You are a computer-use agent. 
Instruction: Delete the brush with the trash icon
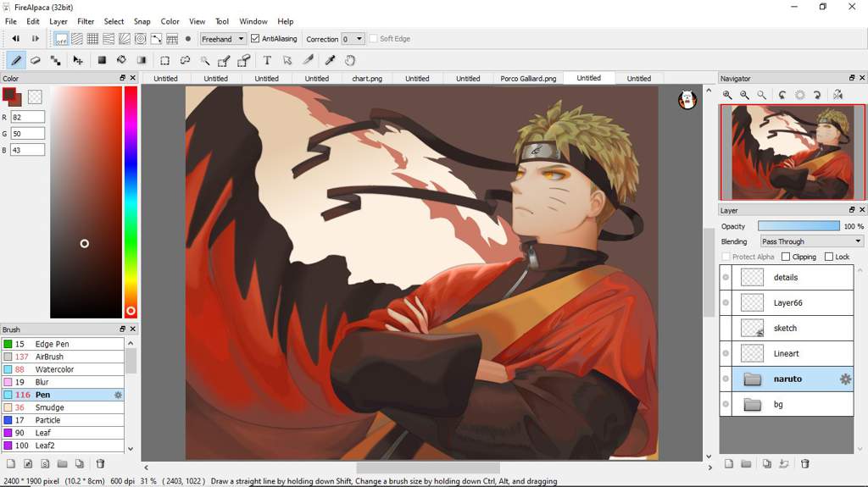point(100,464)
